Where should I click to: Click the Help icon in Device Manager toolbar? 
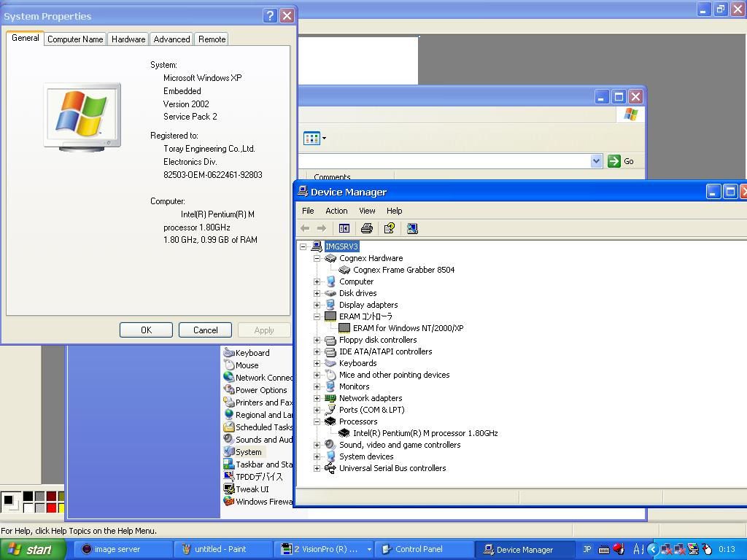389,228
